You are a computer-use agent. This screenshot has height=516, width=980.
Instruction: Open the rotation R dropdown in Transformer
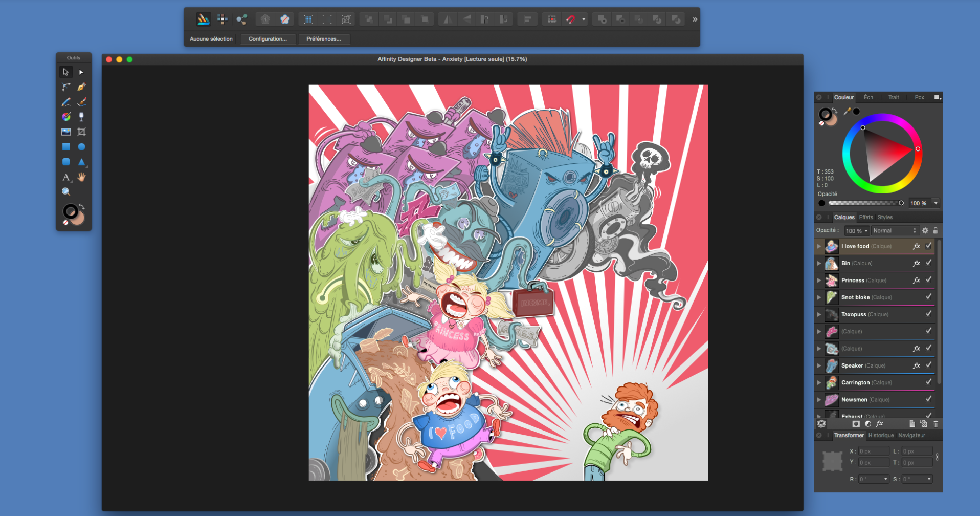pyautogui.click(x=885, y=479)
